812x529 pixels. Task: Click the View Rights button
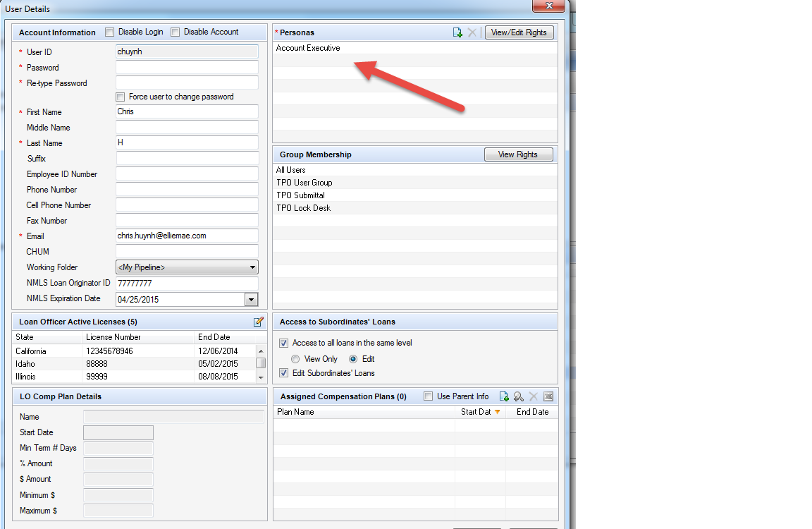518,154
